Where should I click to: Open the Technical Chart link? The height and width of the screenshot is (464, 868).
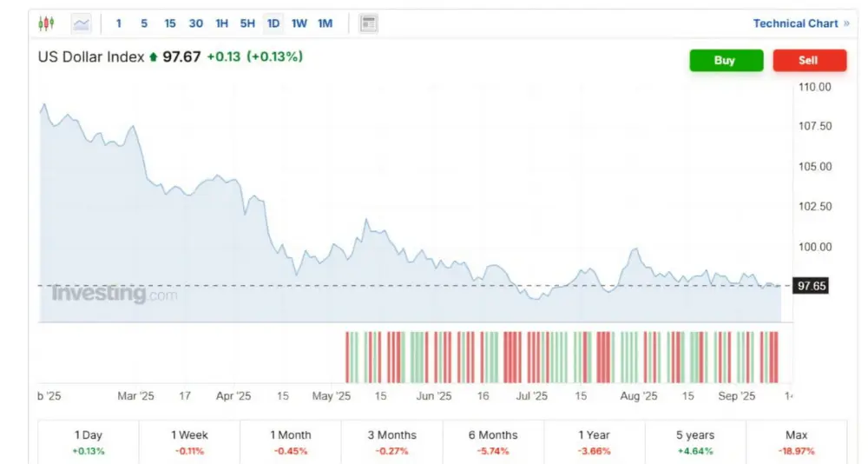[x=795, y=23]
